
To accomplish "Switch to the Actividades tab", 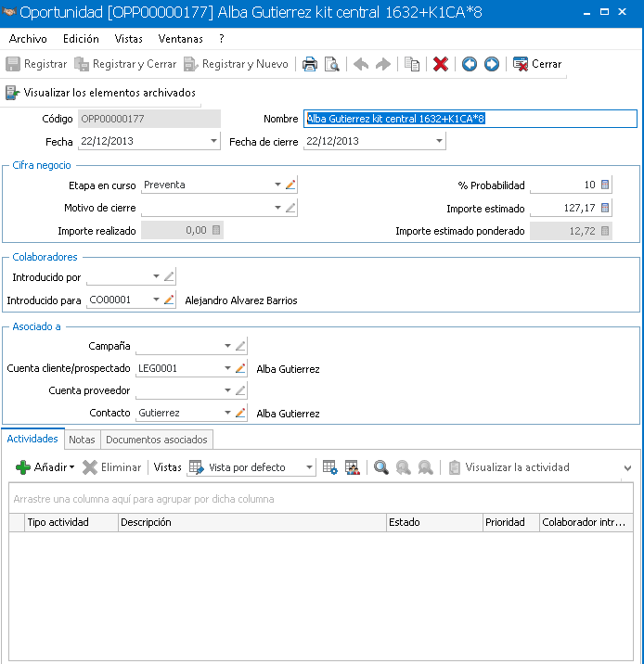I will click(x=32, y=439).
